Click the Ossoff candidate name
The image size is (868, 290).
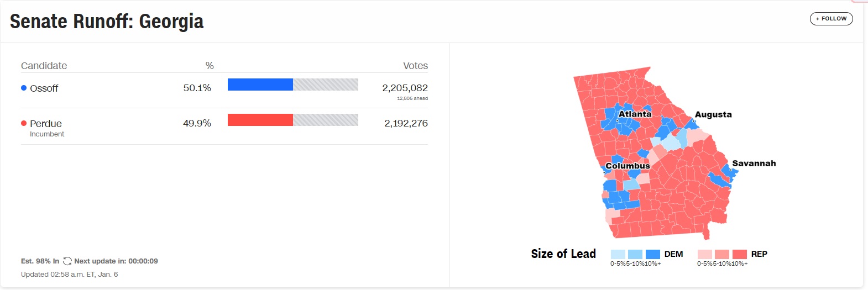(44, 88)
